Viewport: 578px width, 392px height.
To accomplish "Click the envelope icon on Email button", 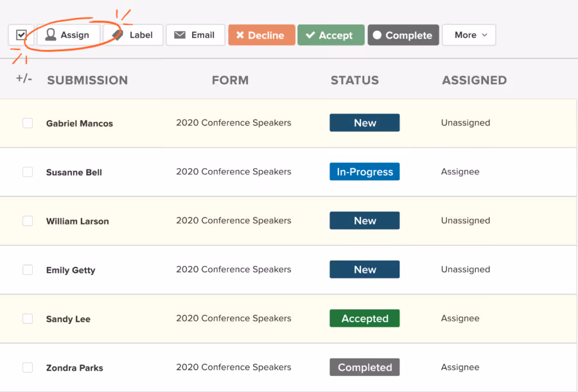I will (180, 35).
